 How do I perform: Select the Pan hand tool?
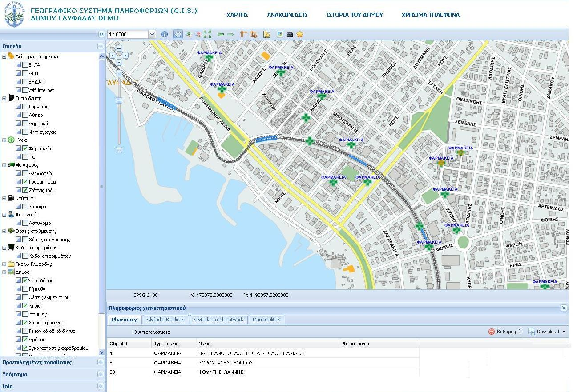[x=178, y=34]
